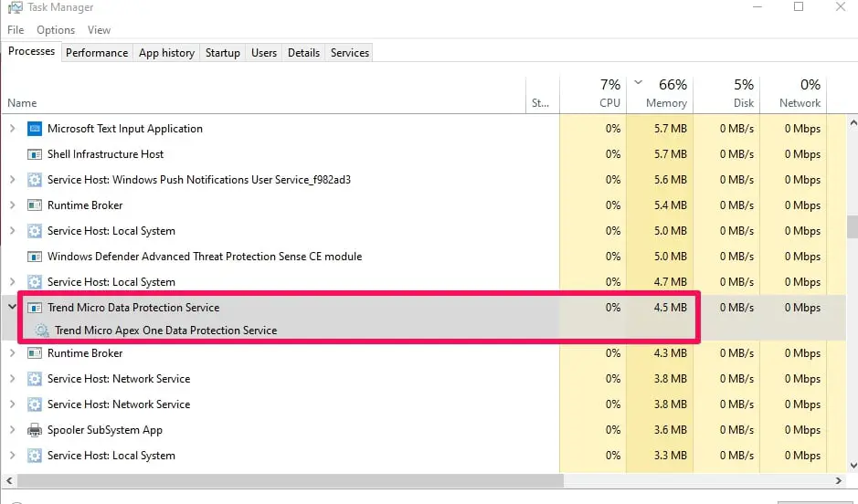The image size is (858, 504).
Task: Click the gear icon of Service Host: Local System 3.3 MB
Action: [x=35, y=456]
